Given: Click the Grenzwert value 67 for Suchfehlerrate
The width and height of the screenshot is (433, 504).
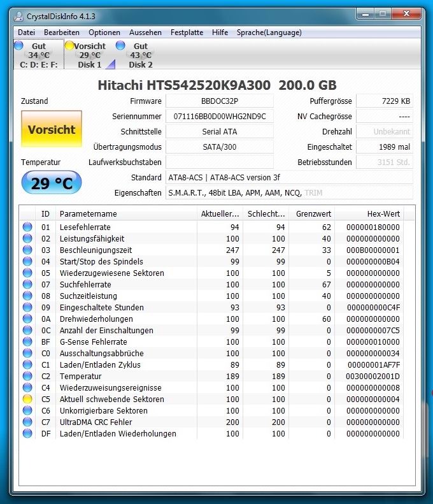Looking at the screenshot, I should [327, 284].
